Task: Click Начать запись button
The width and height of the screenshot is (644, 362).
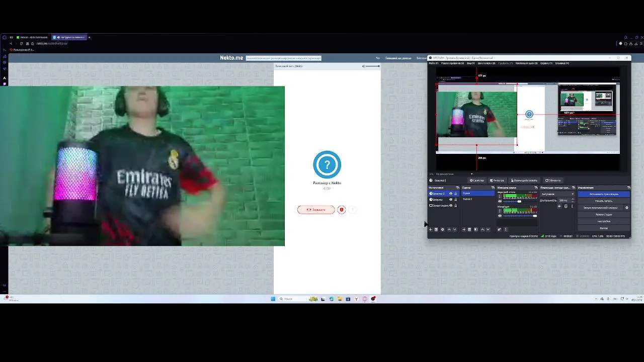Action: 604,201
